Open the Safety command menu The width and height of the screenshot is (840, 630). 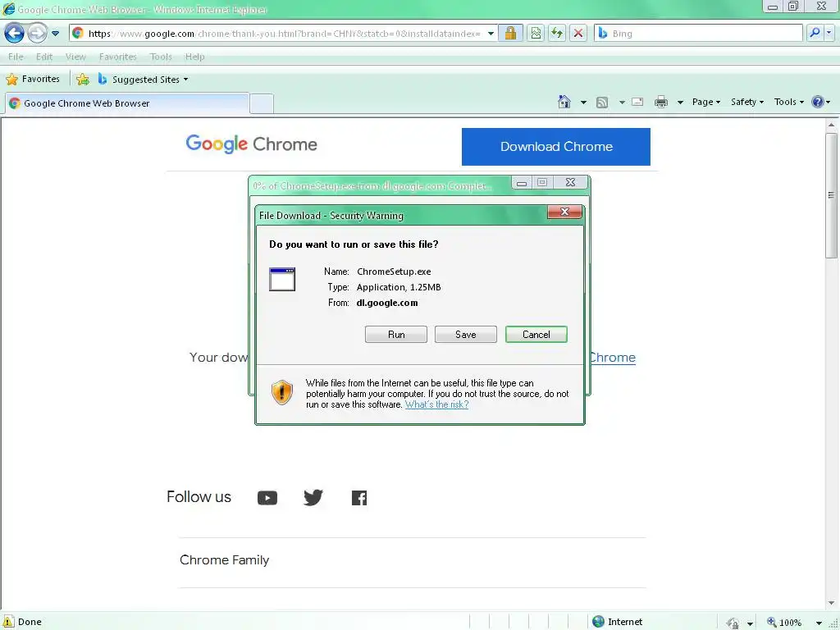[x=747, y=102]
